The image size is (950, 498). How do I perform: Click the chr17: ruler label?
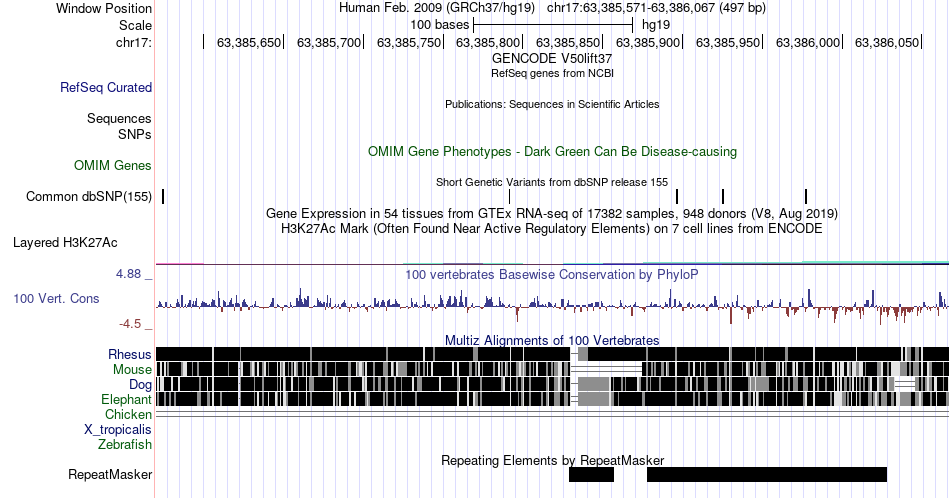click(x=134, y=42)
